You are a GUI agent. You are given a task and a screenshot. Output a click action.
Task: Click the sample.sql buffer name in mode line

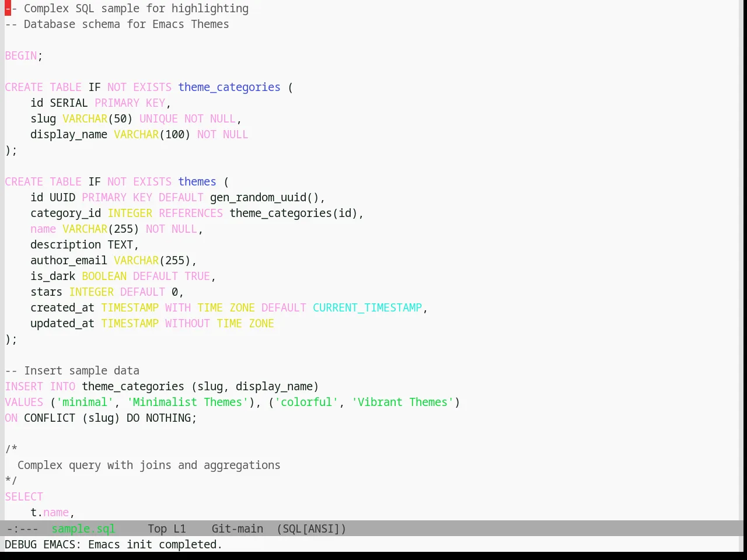(83, 528)
